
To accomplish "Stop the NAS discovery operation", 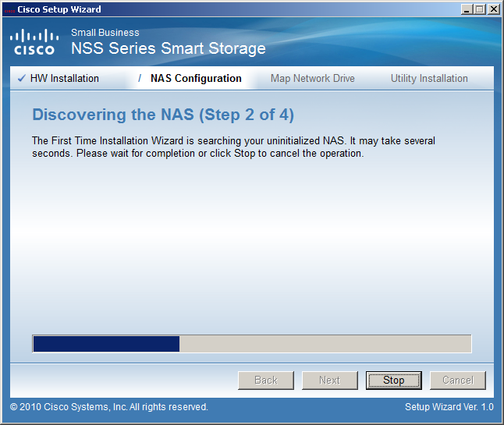I will [x=394, y=381].
